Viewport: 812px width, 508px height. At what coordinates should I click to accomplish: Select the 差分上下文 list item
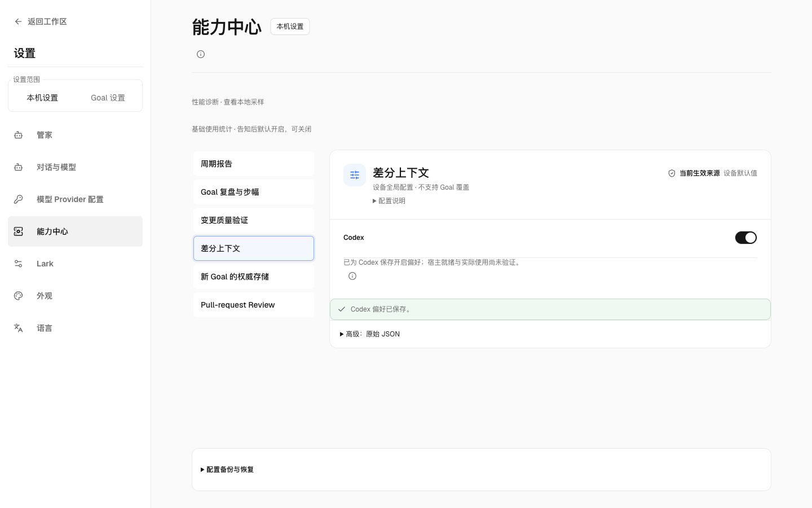254,248
